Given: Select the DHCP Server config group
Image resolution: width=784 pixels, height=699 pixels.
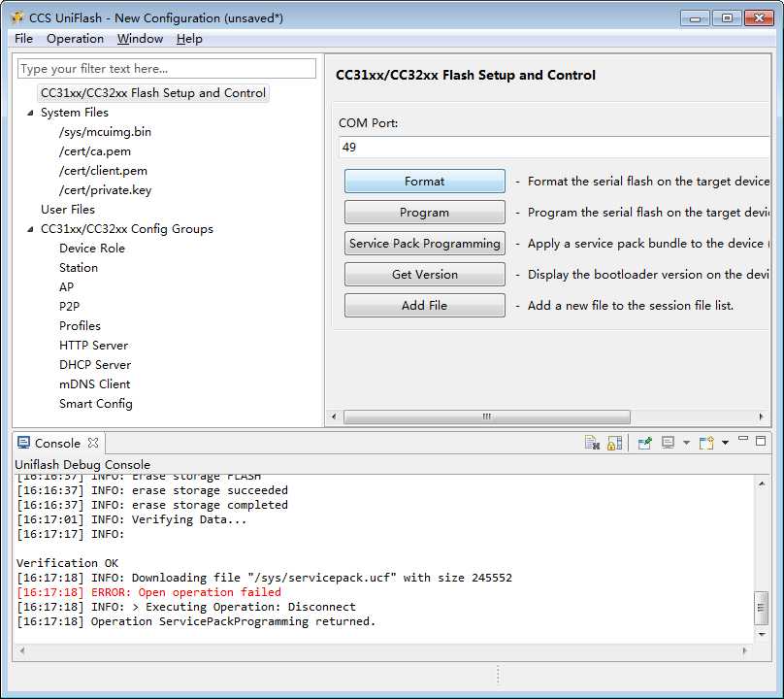Looking at the screenshot, I should 95,365.
